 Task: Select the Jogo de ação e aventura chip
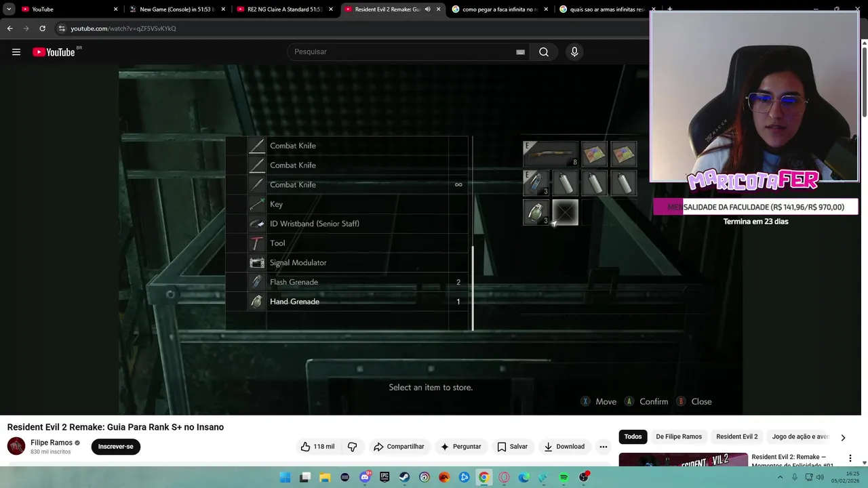point(800,436)
